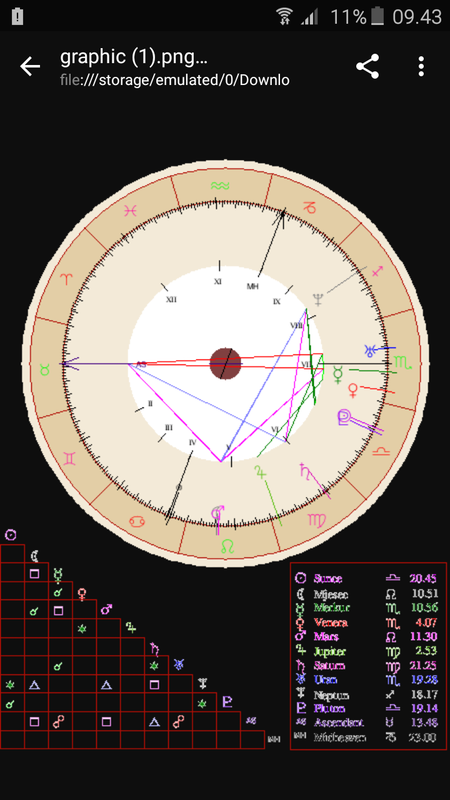Tap the 'Venera' legend label
The height and width of the screenshot is (800, 450).
point(331,622)
